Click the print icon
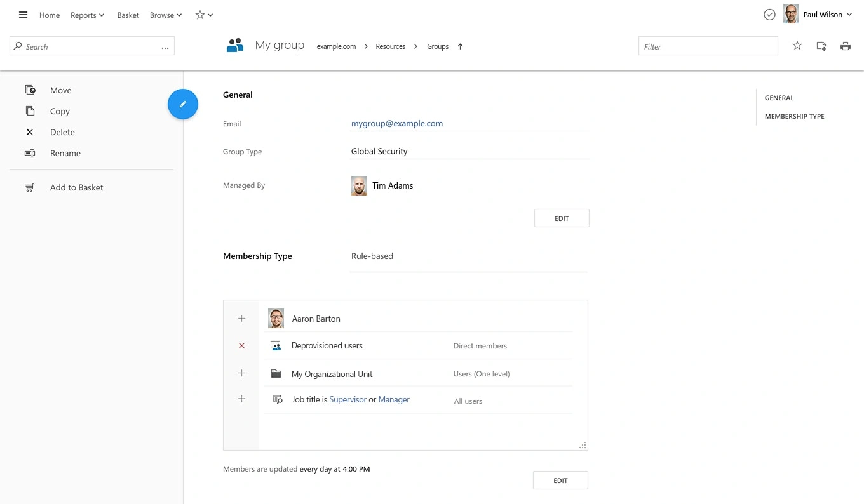 845,46
